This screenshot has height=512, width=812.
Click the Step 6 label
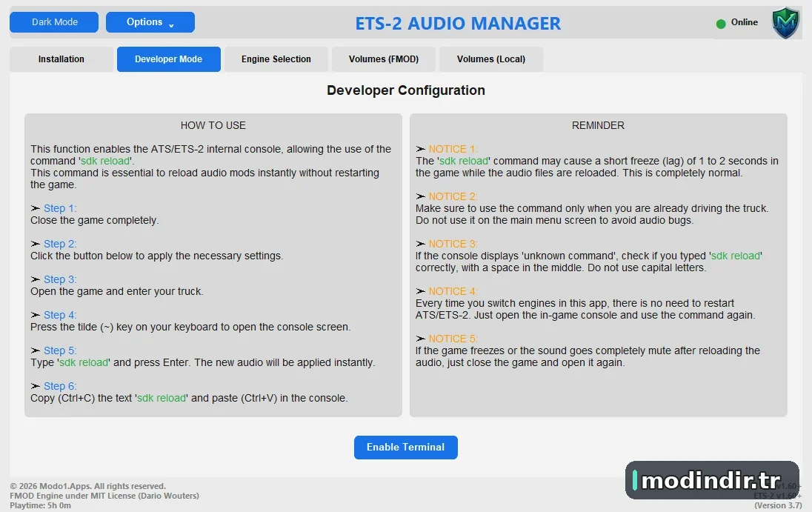point(59,386)
